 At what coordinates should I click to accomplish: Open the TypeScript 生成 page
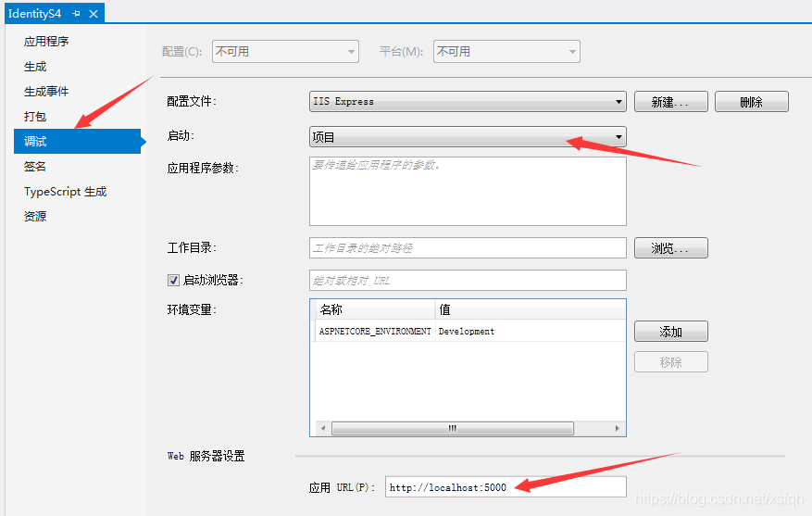pos(65,192)
